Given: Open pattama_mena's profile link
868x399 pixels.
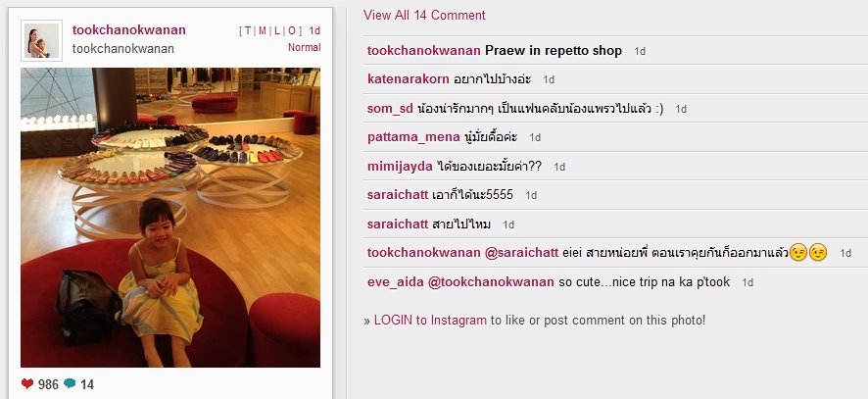Looking at the screenshot, I should point(413,137).
